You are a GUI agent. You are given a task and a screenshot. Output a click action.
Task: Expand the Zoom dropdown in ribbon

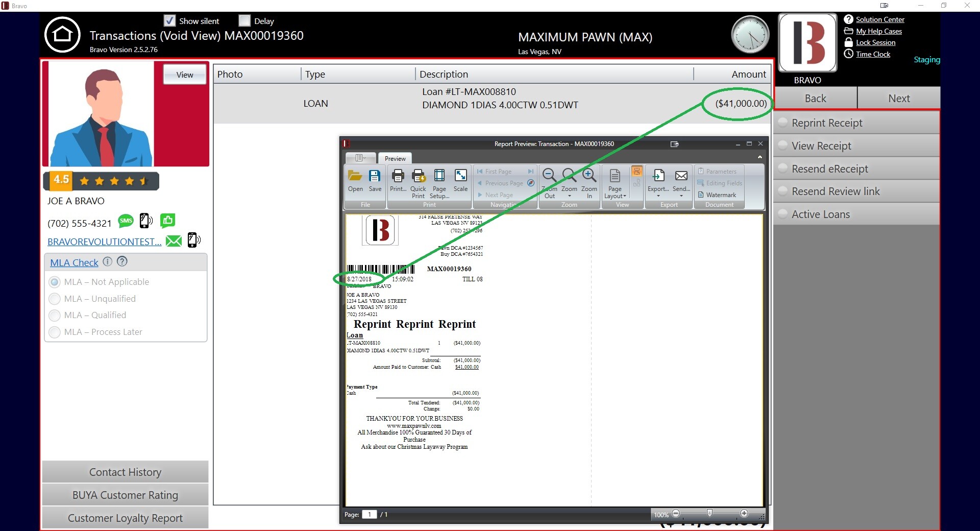569,196
